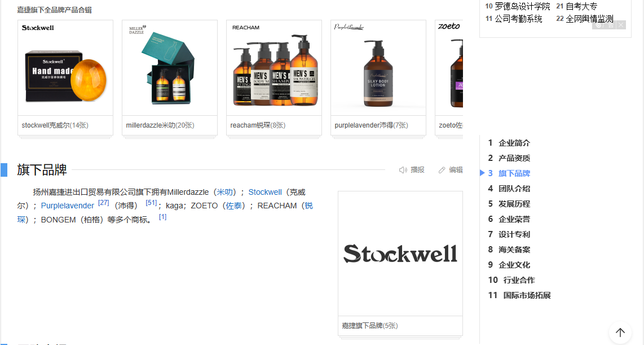Open hot search item 自考大专

pos(581,7)
